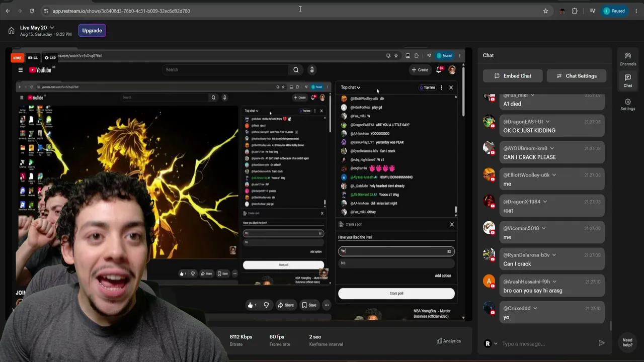
Task: Open the Top chat dropdown in preview
Action: tap(351, 87)
